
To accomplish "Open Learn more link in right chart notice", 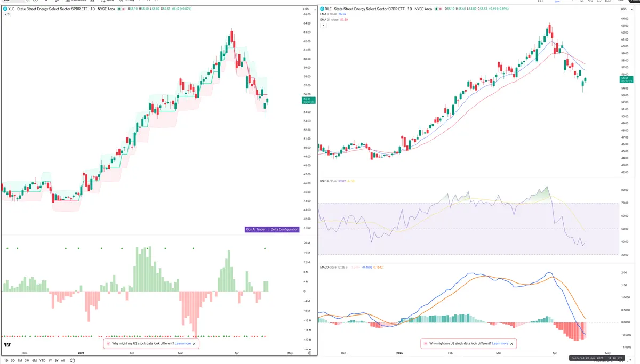I will (x=500, y=344).
